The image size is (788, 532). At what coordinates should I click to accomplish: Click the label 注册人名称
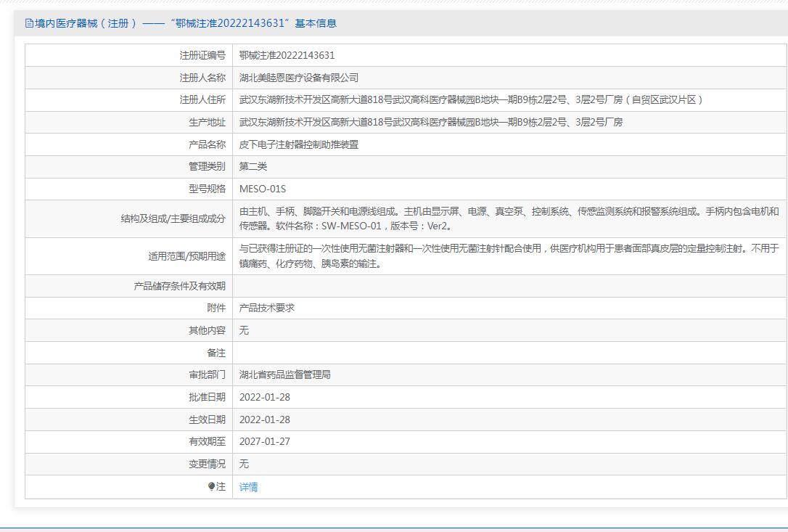pos(202,78)
